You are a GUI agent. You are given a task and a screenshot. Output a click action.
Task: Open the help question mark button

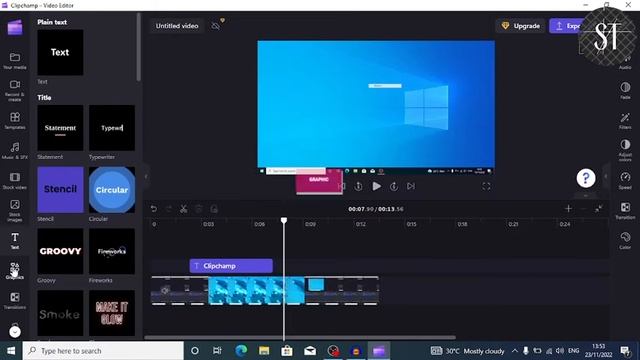(586, 178)
